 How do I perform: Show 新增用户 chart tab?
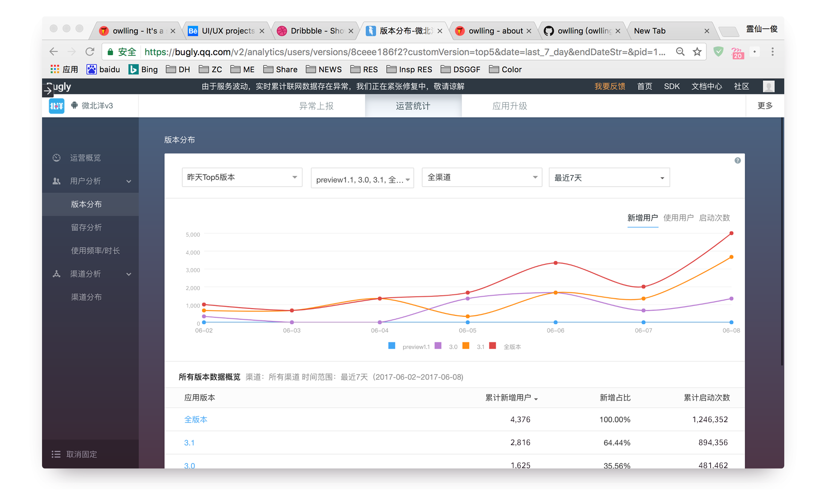pos(642,218)
